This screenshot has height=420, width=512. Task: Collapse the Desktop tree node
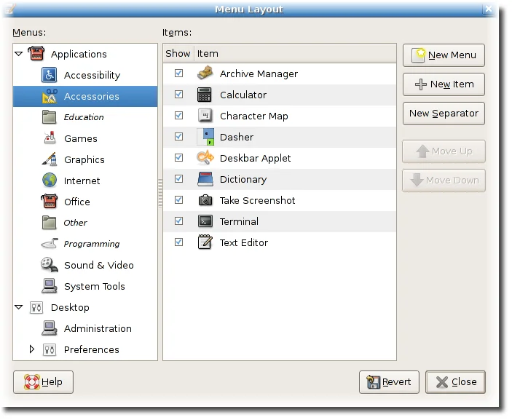pyautogui.click(x=19, y=307)
